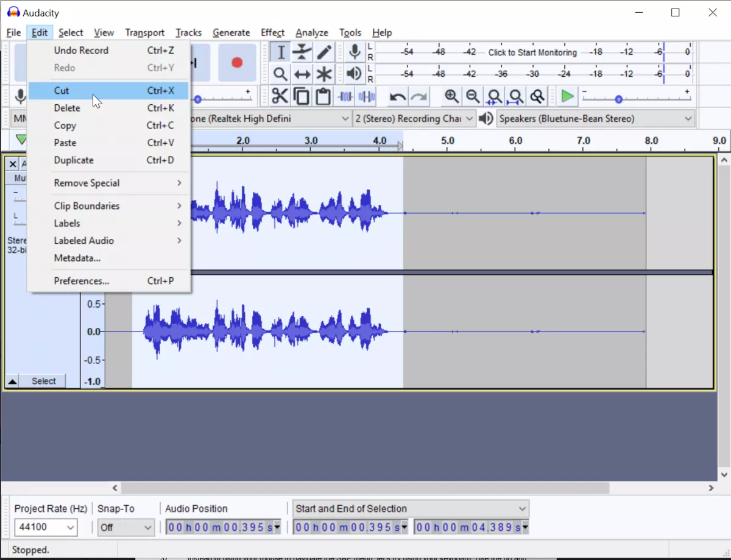Expand the Remove Special submenu
This screenshot has height=560, width=731.
(x=109, y=183)
